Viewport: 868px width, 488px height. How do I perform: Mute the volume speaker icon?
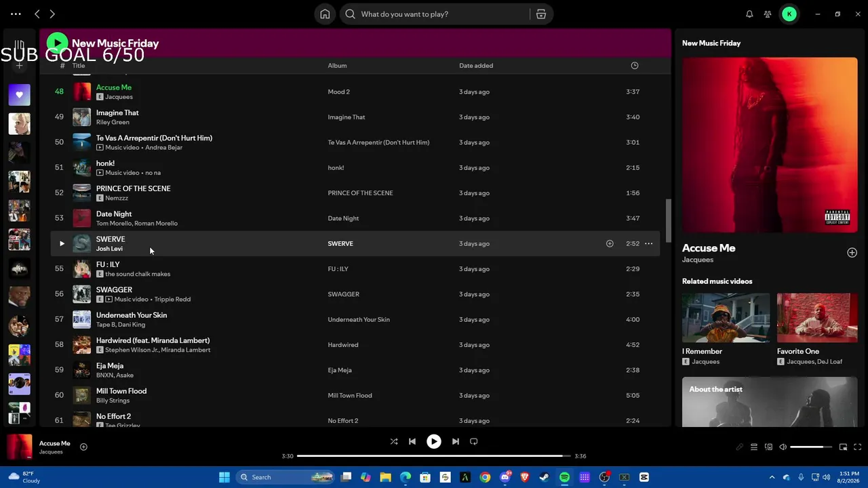click(x=783, y=447)
